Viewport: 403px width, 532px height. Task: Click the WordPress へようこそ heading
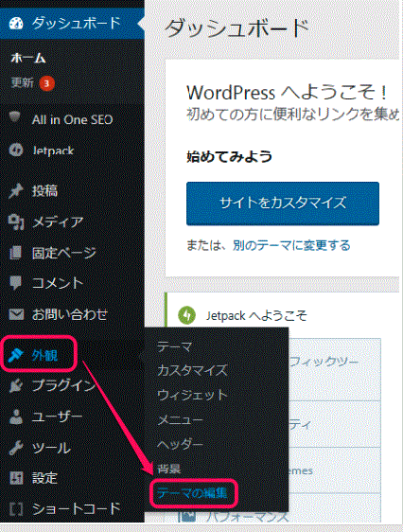click(x=287, y=93)
